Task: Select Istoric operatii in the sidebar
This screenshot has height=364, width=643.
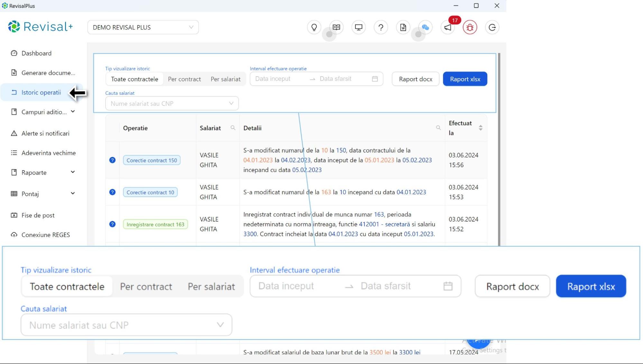Action: [x=41, y=92]
